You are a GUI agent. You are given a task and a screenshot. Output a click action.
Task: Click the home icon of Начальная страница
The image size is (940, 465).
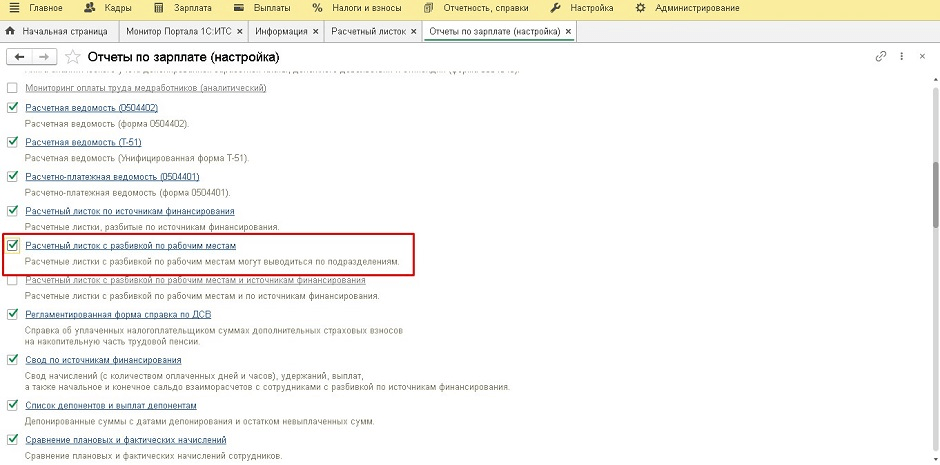click(x=10, y=31)
